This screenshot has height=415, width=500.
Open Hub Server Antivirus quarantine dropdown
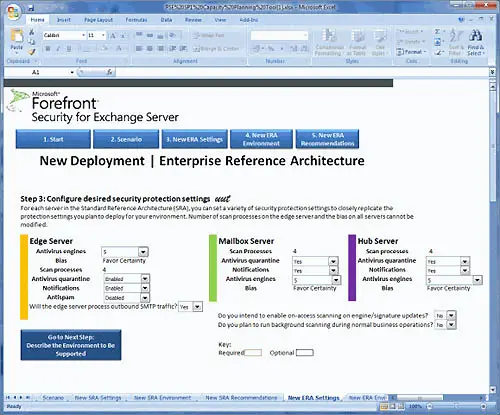[x=465, y=261]
